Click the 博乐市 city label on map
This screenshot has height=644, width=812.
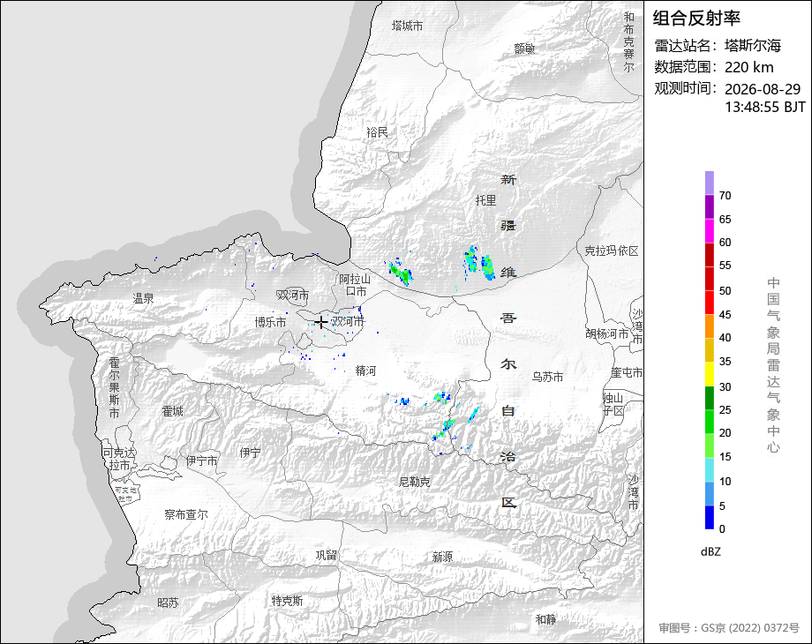(x=270, y=323)
